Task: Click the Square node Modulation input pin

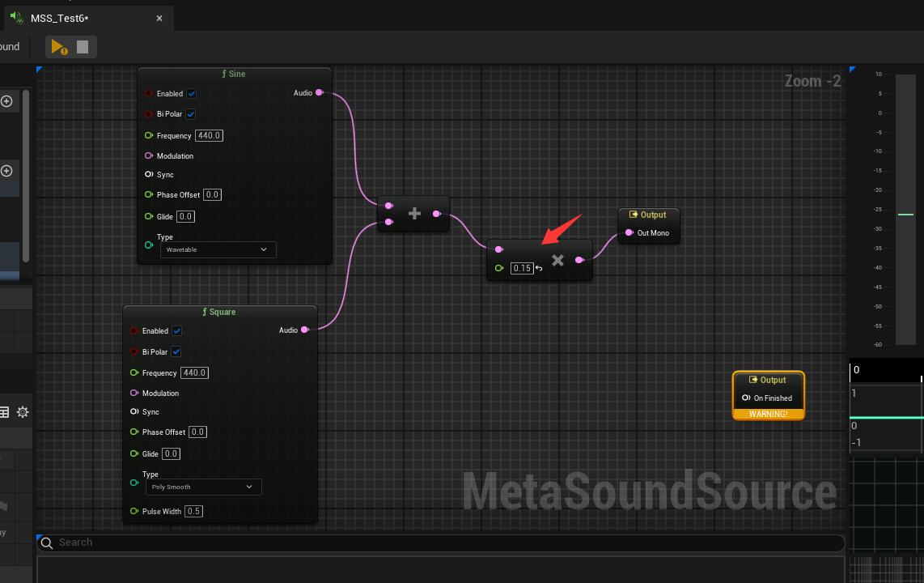Action: click(x=134, y=393)
